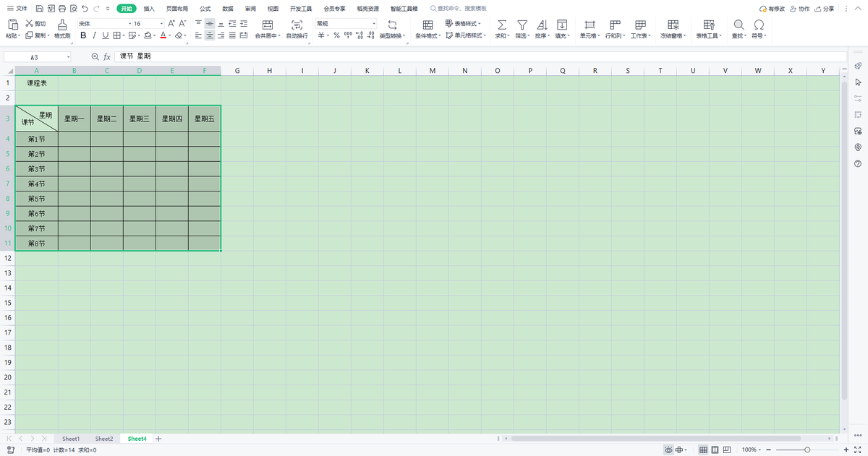Click the Find (查找) magnifier icon
Screen dimensions: 868x456
click(739, 25)
